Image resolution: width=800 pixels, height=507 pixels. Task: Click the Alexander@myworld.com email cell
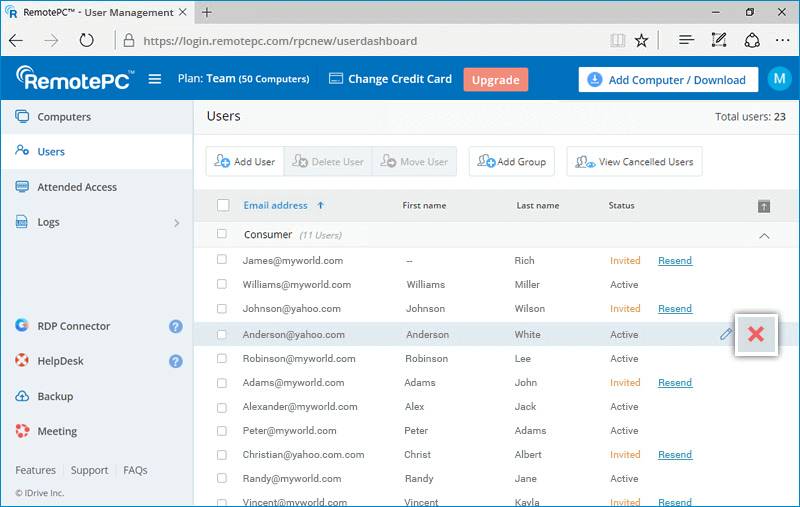click(x=300, y=407)
